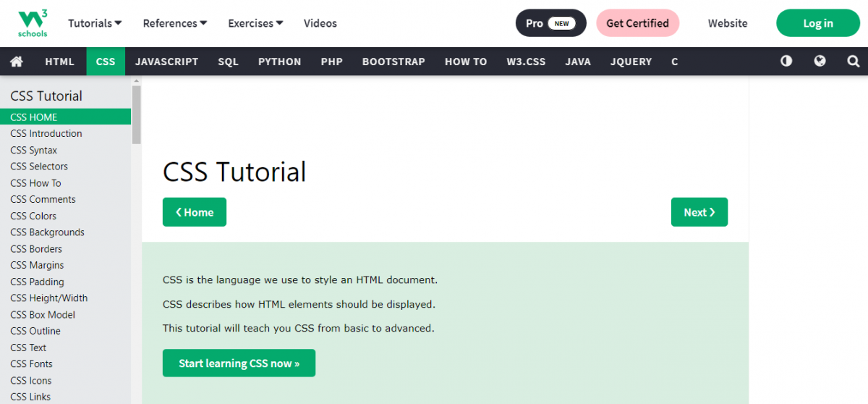The height and width of the screenshot is (404, 868).
Task: Click the Log in button
Action: pos(817,23)
